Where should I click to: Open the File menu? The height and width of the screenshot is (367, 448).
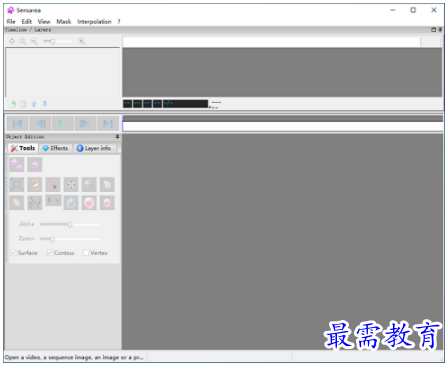pos(11,22)
